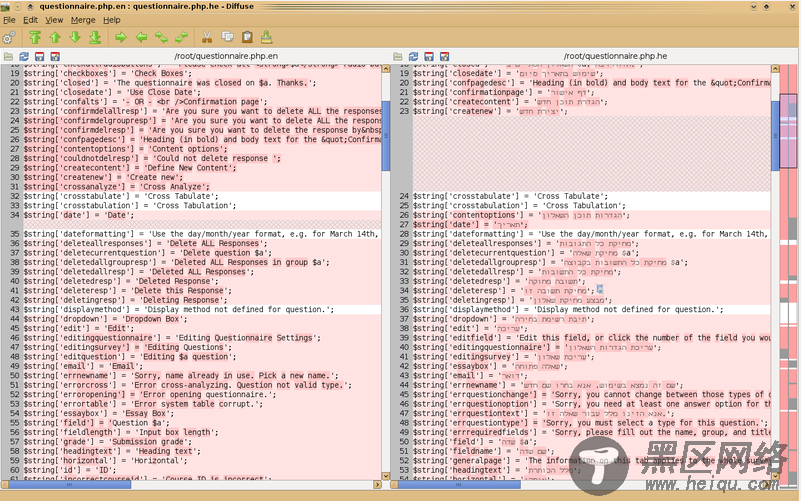Click the realign all gear icon
This screenshot has width=801, height=501.
point(9,37)
